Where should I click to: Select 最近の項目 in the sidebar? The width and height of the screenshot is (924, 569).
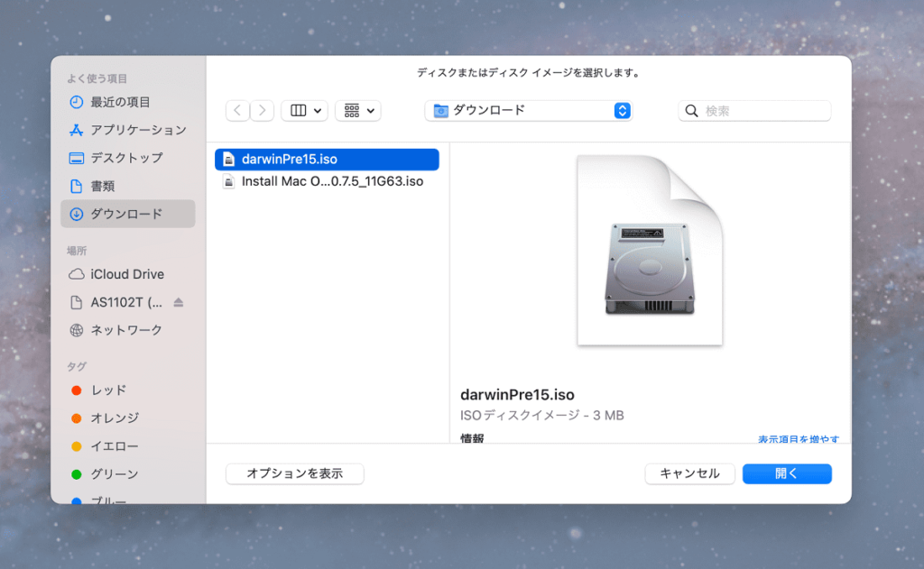(x=128, y=102)
